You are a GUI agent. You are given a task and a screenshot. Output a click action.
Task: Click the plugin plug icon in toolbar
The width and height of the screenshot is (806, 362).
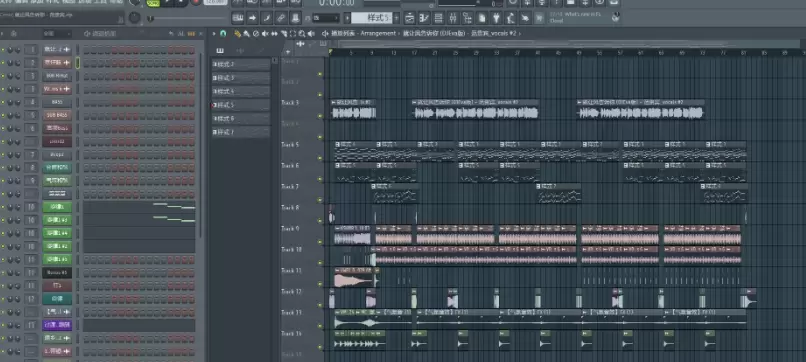[496, 18]
